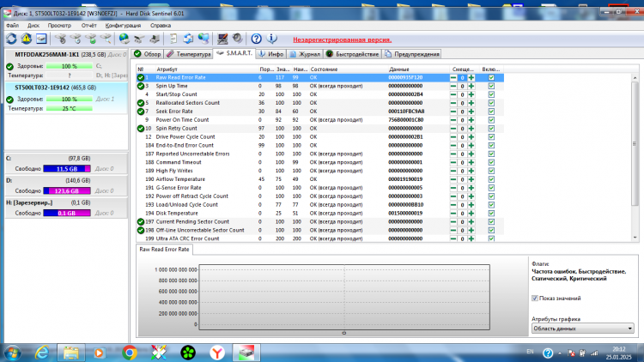The height and width of the screenshot is (362, 644).
Task: Toggle the enable checkbox for Reallocated Sectors Count
Action: click(491, 103)
